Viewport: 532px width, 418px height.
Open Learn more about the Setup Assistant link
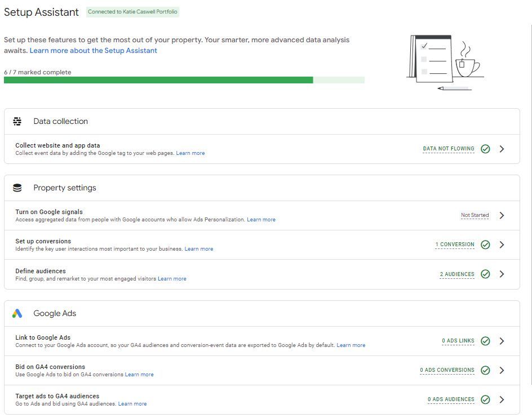click(94, 51)
